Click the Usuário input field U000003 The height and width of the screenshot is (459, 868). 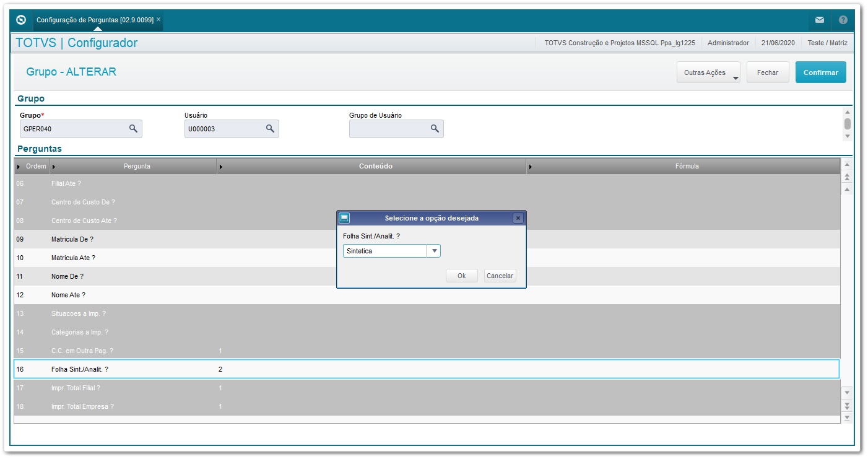pos(232,129)
